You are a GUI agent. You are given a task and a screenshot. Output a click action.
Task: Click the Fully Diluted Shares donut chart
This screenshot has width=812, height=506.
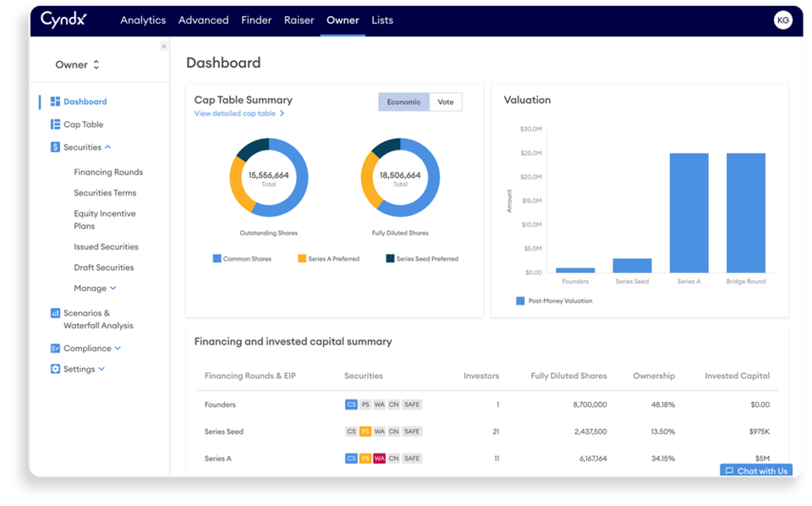click(400, 178)
